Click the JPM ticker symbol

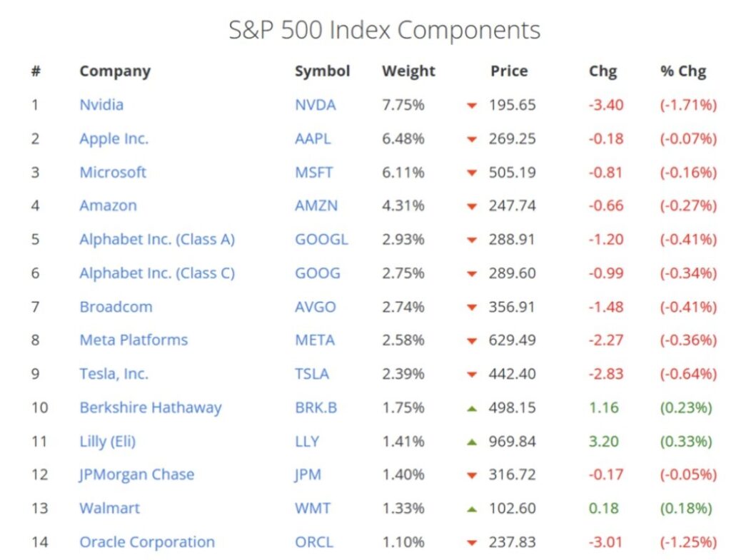[x=308, y=474]
